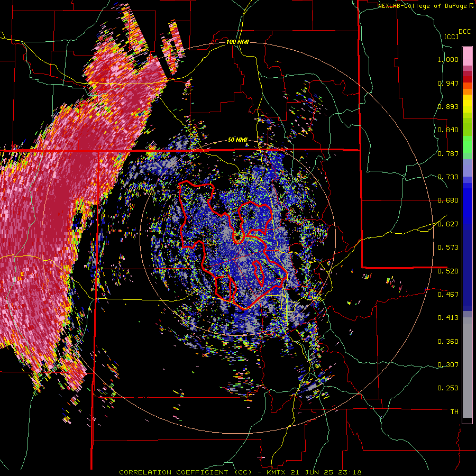Click the 0.520 scale value

point(448,271)
